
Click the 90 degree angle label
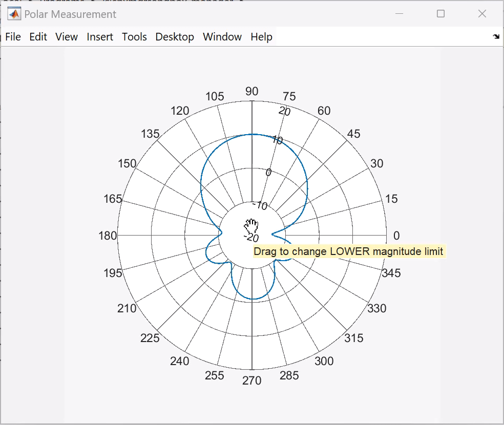tap(251, 91)
